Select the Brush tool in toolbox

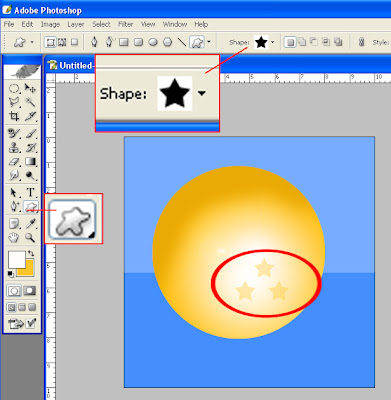click(x=30, y=134)
